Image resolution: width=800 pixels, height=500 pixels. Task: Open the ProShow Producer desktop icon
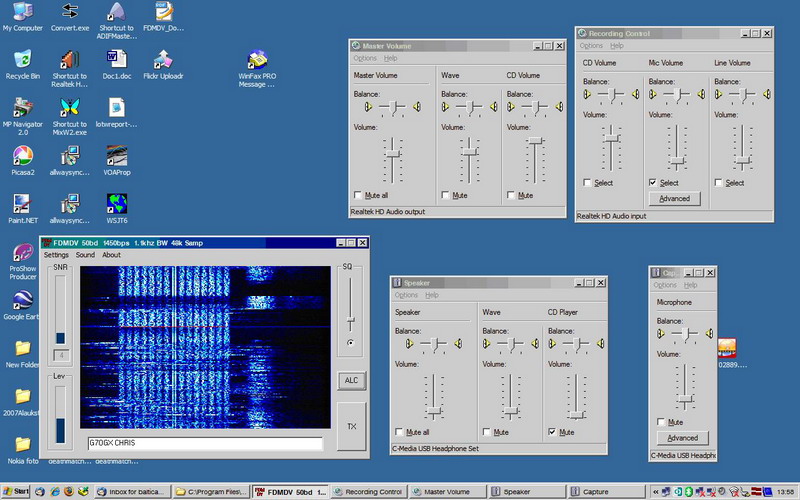coord(21,252)
